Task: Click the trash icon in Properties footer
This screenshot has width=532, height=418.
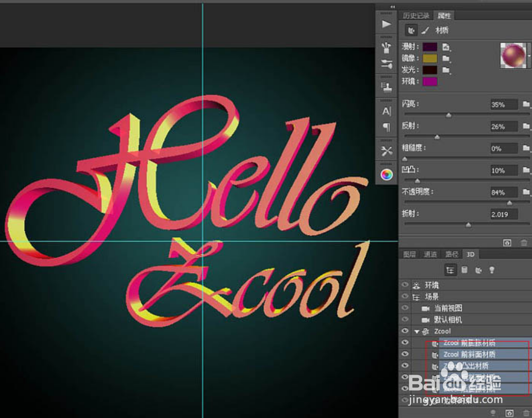Action: point(524,243)
